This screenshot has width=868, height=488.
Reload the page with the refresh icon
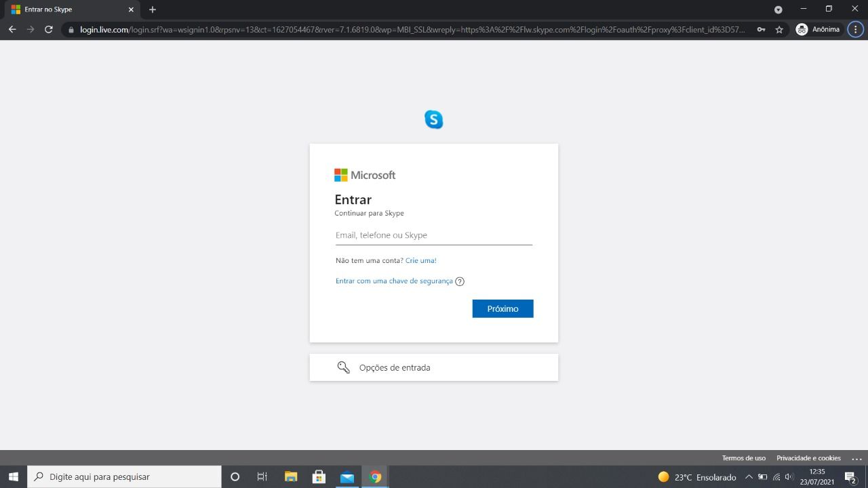47,29
